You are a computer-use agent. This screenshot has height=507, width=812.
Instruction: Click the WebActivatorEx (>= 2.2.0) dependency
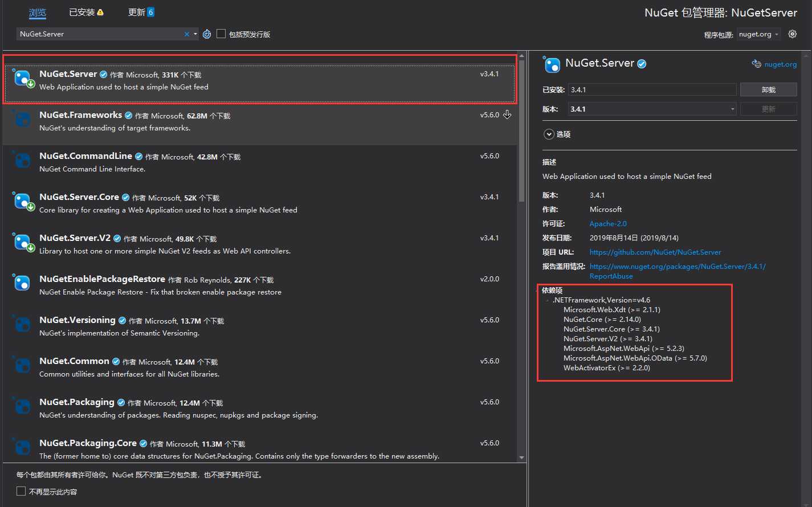coord(607,368)
